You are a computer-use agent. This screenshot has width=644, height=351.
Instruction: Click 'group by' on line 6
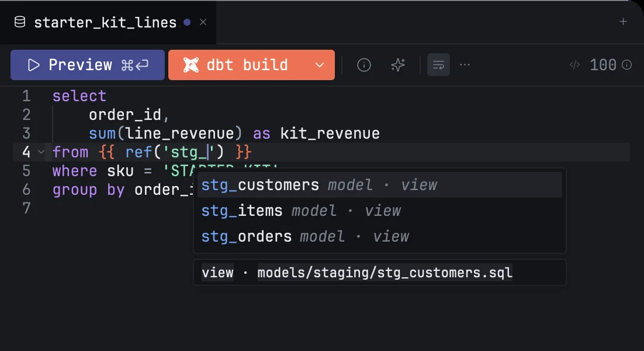tap(88, 190)
